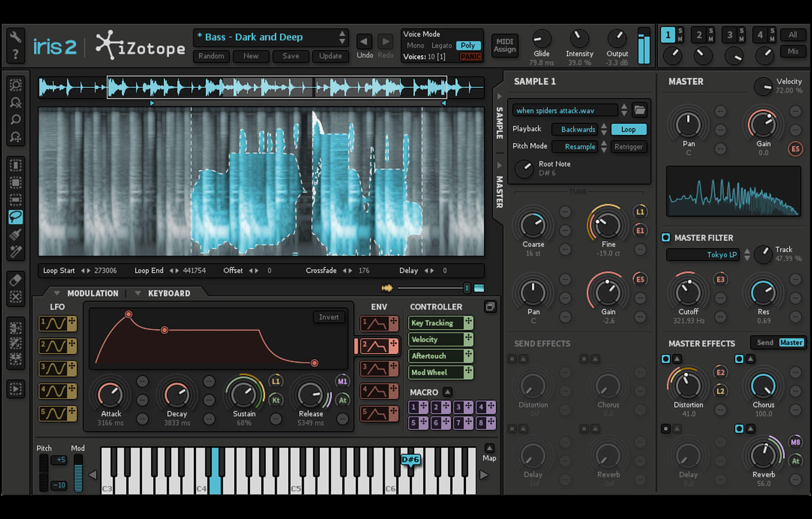Click the LFO 1 waveform icon

point(54,323)
